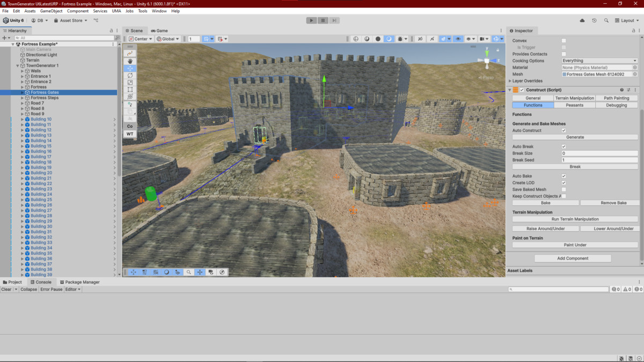Pick a Material with the object picker circle
The height and width of the screenshot is (362, 644).
[x=635, y=68]
